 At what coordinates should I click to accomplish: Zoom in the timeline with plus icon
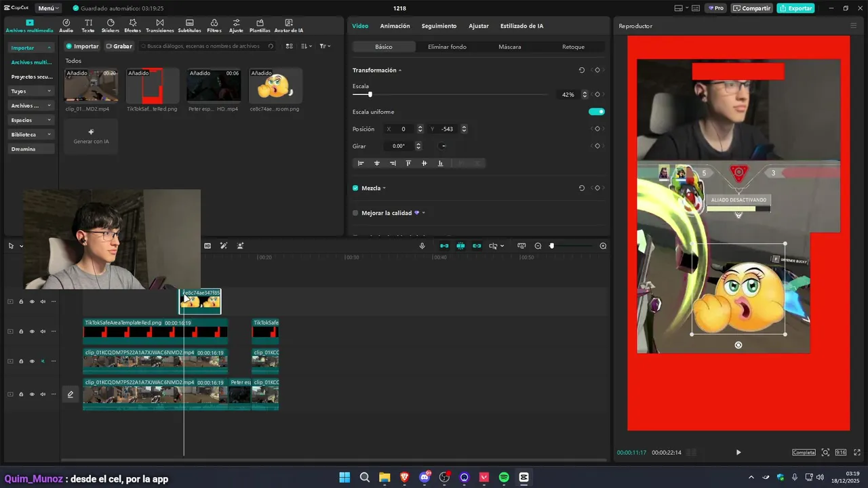tap(603, 246)
